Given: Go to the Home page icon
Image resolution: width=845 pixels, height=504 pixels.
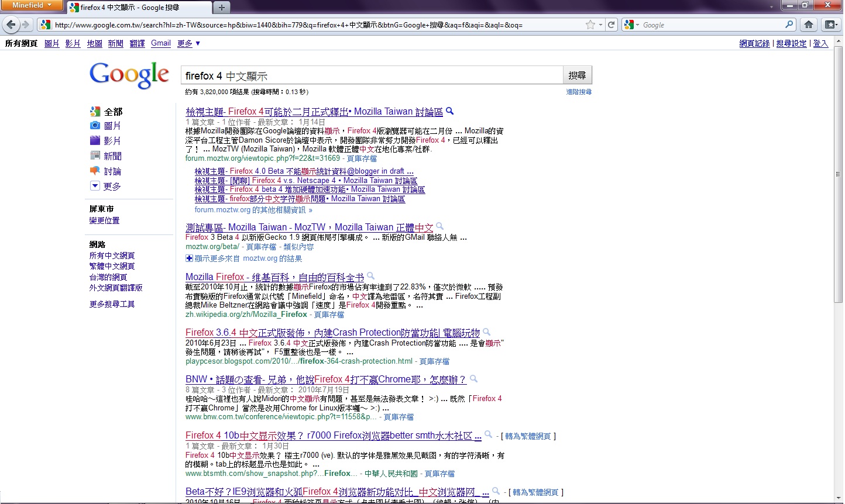Looking at the screenshot, I should pos(809,25).
